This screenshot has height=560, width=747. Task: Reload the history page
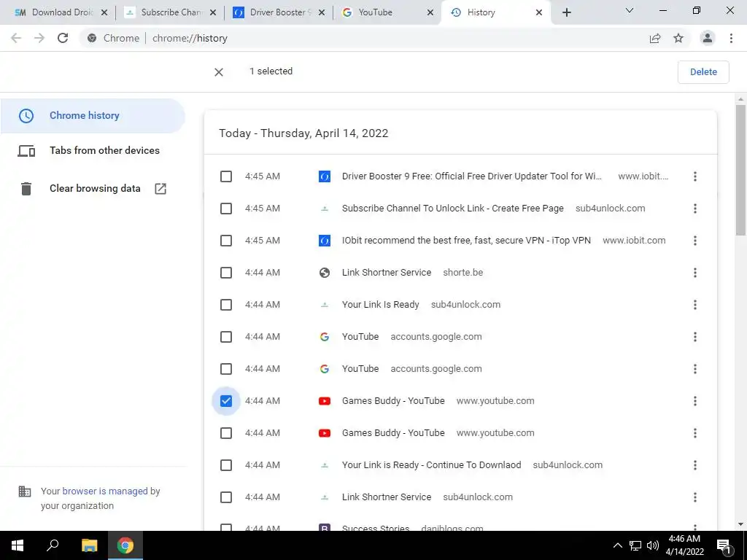(x=63, y=38)
